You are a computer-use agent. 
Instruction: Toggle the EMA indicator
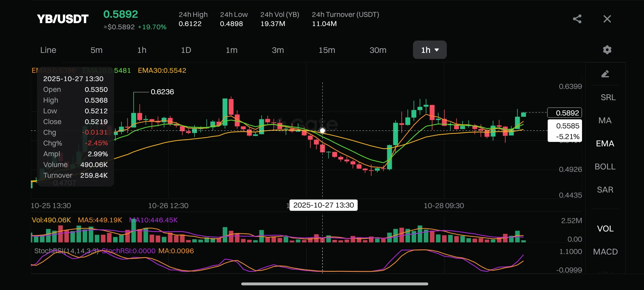605,143
